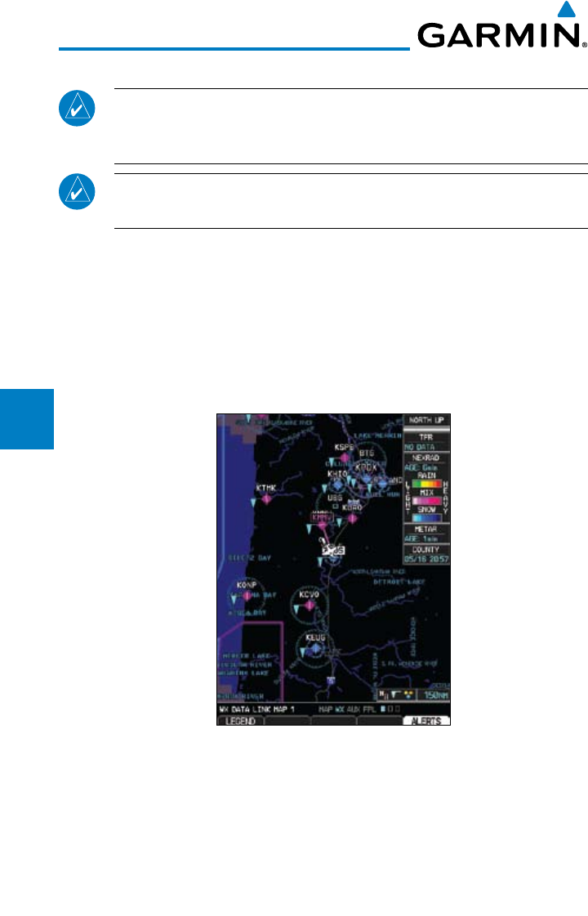Click the wind flag beside KCVO

(x=297, y=610)
